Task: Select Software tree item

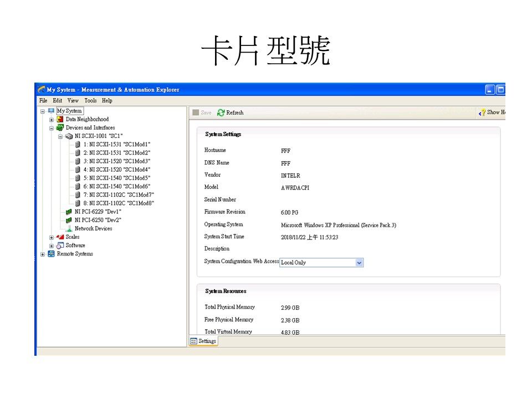Action: [75, 245]
